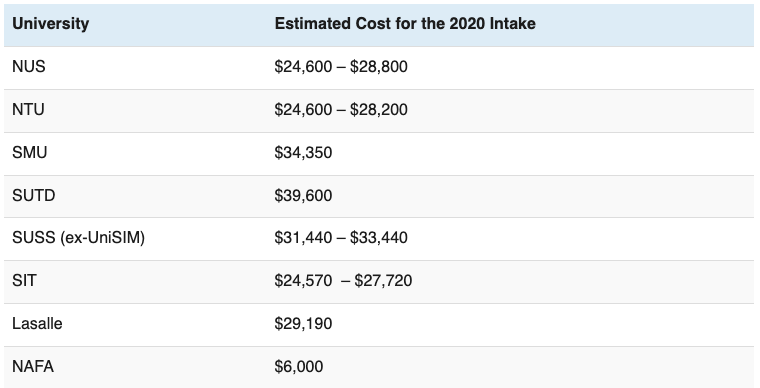Click the $27,720 upper figure in the SIT row
The height and width of the screenshot is (388, 760).
[383, 281]
